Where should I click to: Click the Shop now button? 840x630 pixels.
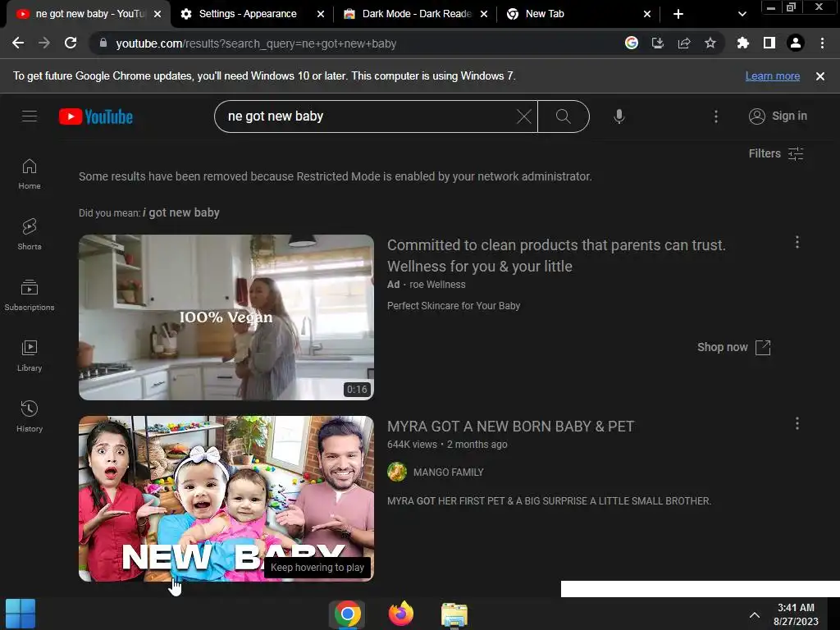[x=733, y=347]
